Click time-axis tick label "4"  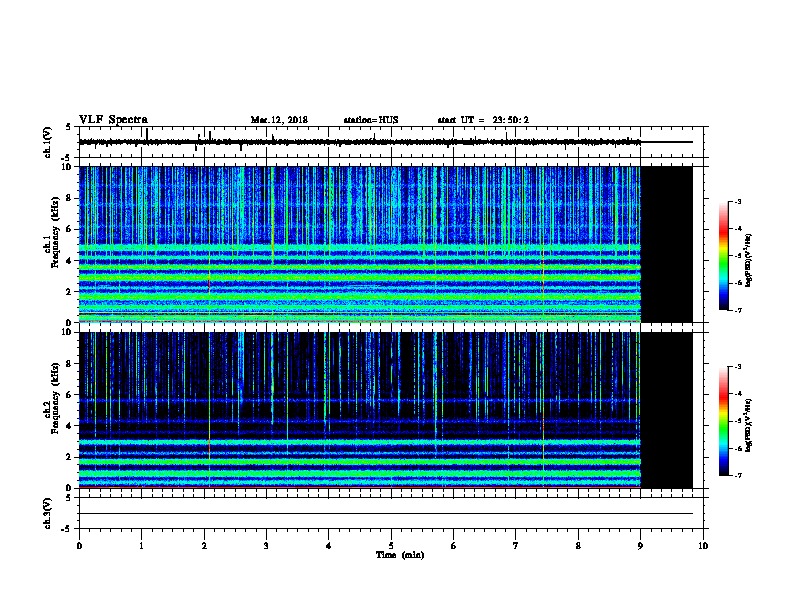pyautogui.click(x=328, y=546)
